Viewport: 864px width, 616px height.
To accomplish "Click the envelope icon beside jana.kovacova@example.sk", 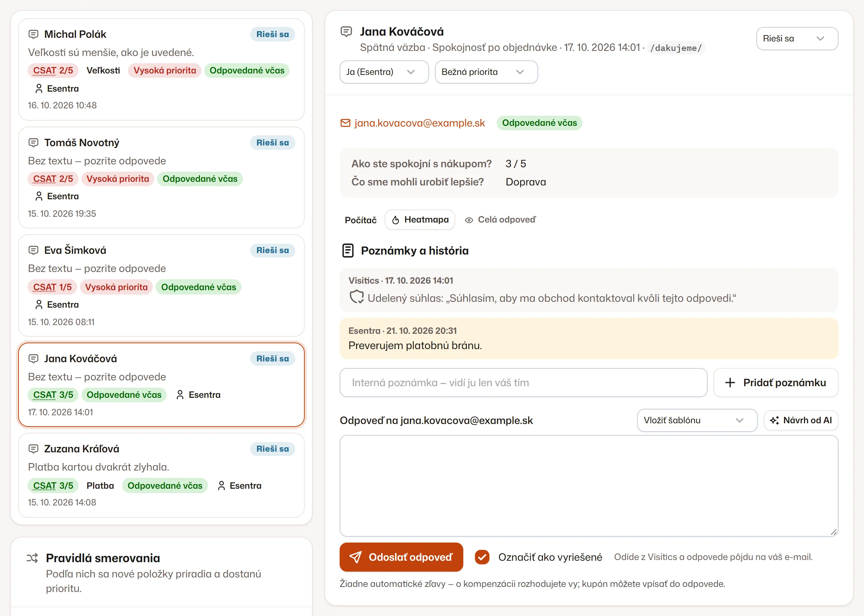I will pos(345,123).
